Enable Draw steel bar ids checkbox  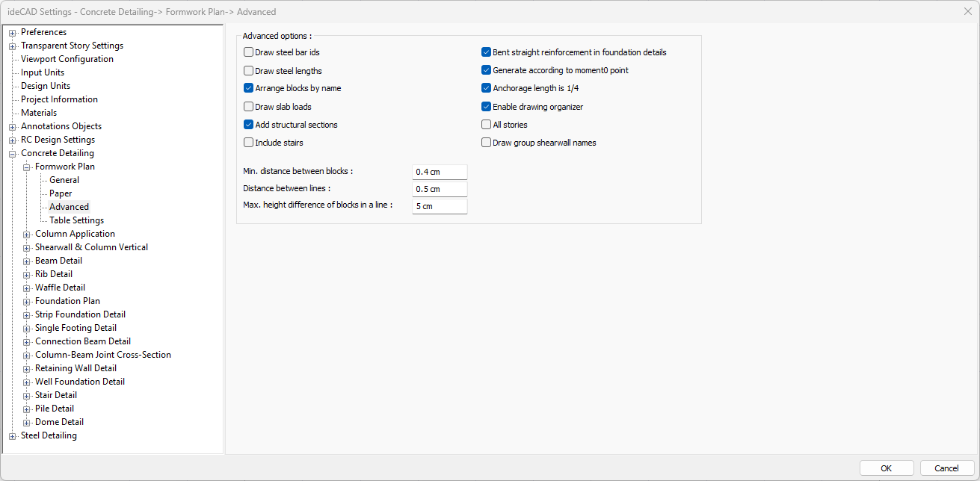[x=249, y=52]
